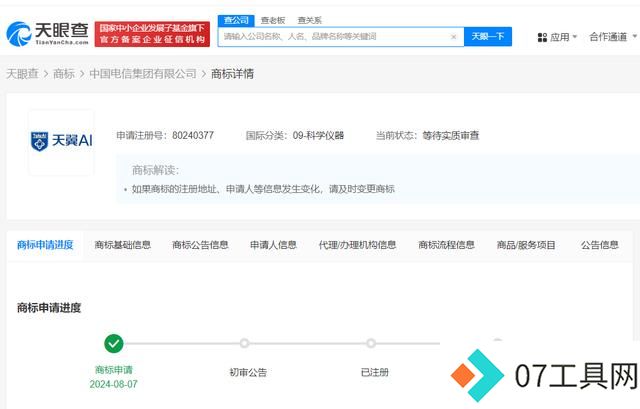
Task: Expand the 应用 dropdown arrow
Action: [575, 37]
